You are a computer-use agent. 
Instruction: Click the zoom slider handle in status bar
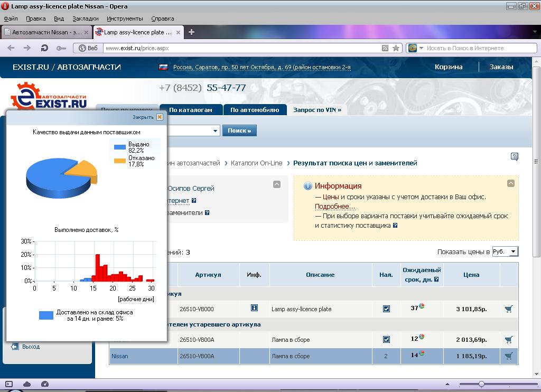tap(481, 384)
